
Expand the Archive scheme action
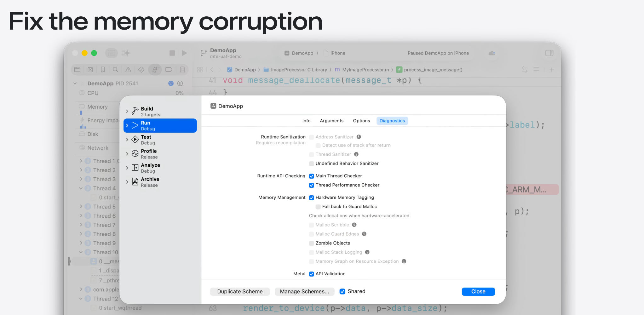tap(127, 182)
